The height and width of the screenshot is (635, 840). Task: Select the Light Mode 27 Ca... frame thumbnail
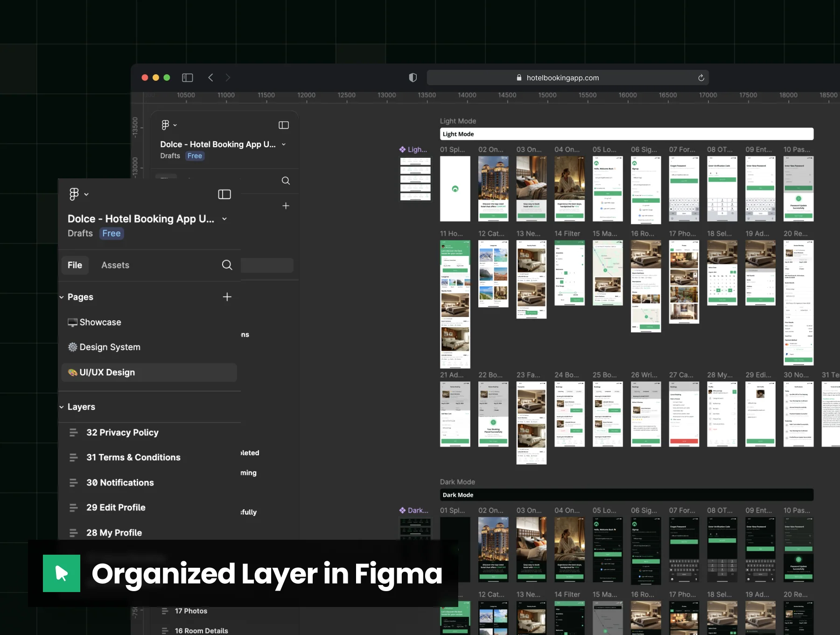tap(684, 414)
